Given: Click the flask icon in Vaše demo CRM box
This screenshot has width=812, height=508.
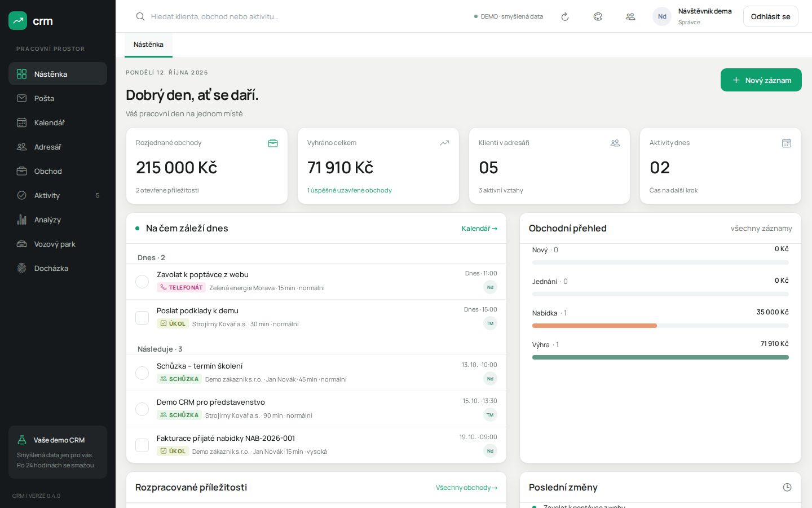Looking at the screenshot, I should [22, 440].
